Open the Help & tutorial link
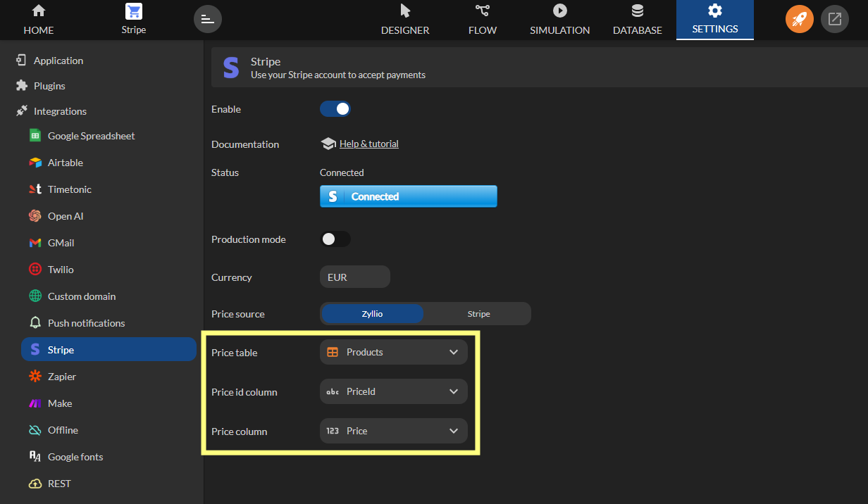This screenshot has width=868, height=504. pos(368,144)
